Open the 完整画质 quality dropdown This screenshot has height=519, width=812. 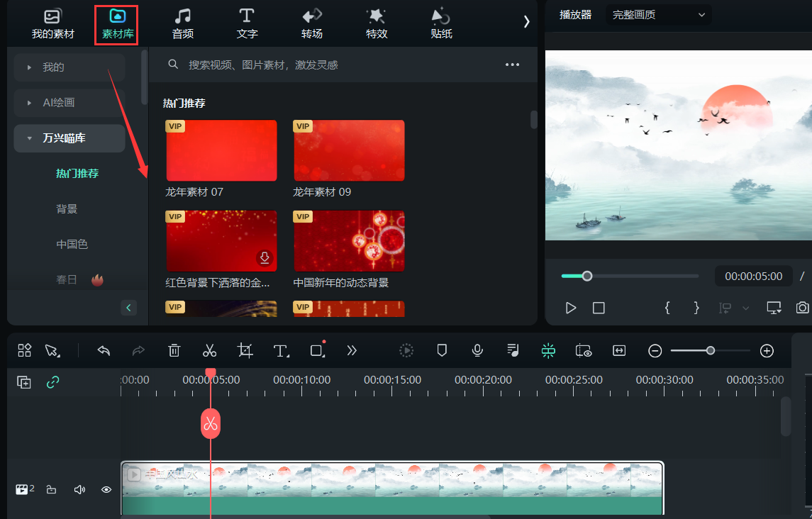(658, 14)
